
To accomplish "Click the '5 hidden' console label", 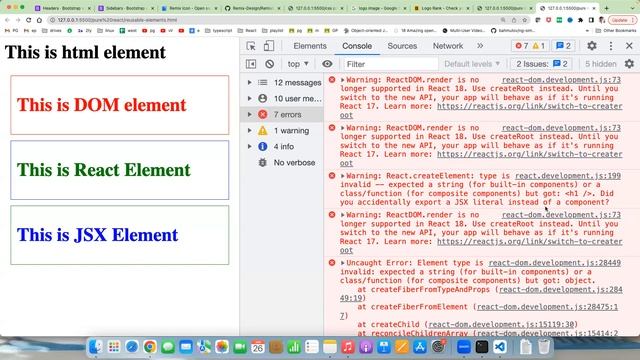I will (600, 64).
